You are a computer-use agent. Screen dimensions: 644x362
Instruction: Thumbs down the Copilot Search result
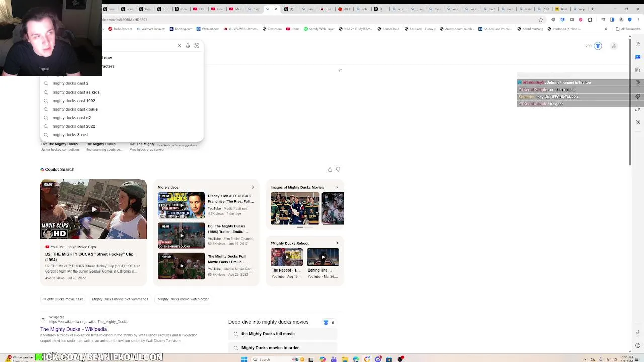pos(338,170)
